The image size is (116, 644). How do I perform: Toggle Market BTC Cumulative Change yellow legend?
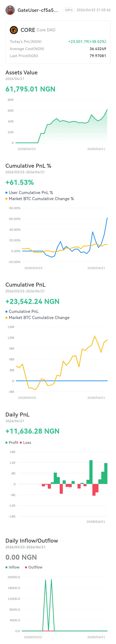tap(6, 318)
